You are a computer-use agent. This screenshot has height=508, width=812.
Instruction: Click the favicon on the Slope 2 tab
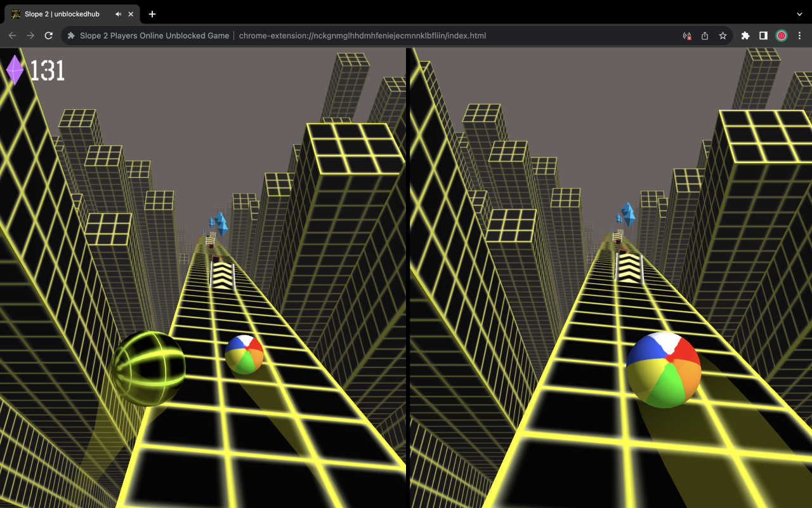tap(15, 14)
